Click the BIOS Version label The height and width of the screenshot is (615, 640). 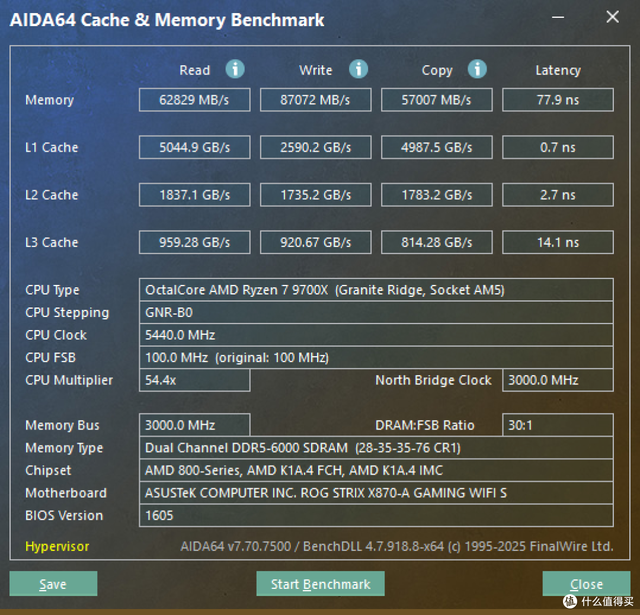64,515
